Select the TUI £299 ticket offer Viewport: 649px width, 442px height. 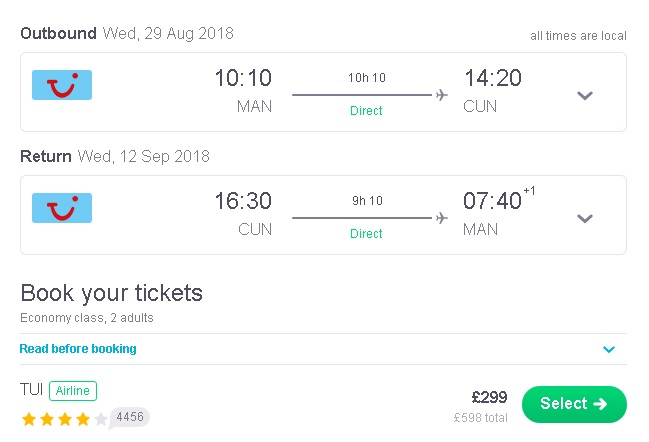[574, 404]
